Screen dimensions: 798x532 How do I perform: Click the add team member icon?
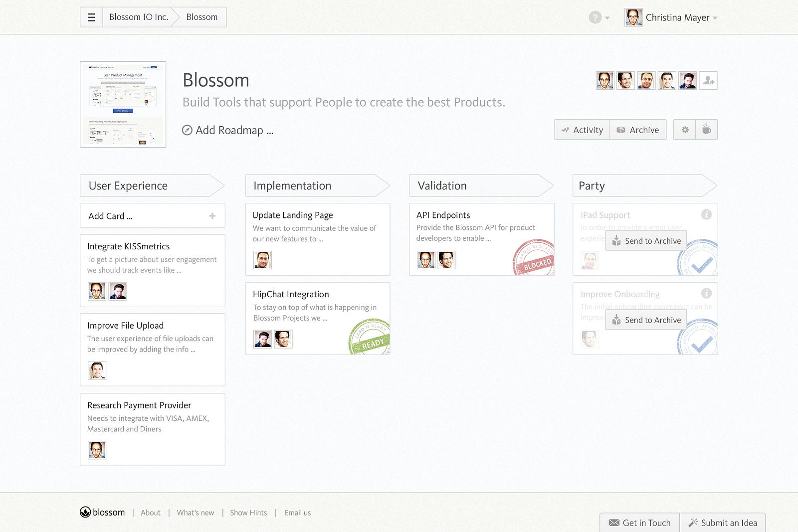coord(708,81)
